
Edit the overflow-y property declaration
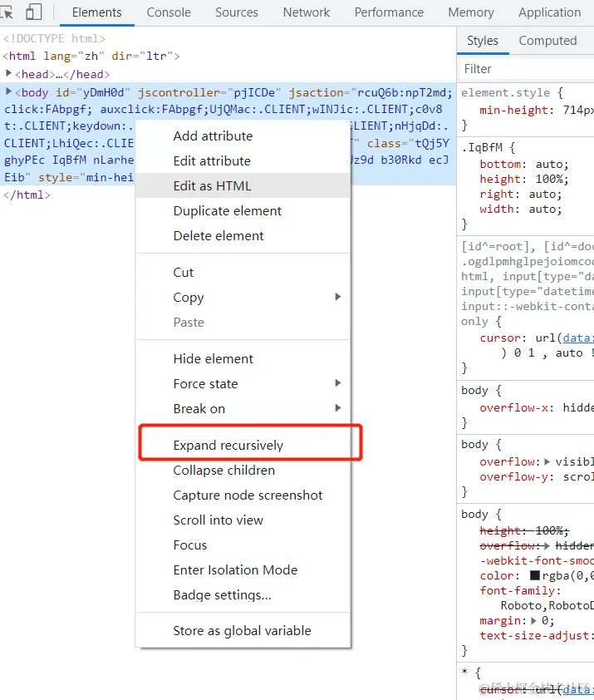(x=537, y=477)
